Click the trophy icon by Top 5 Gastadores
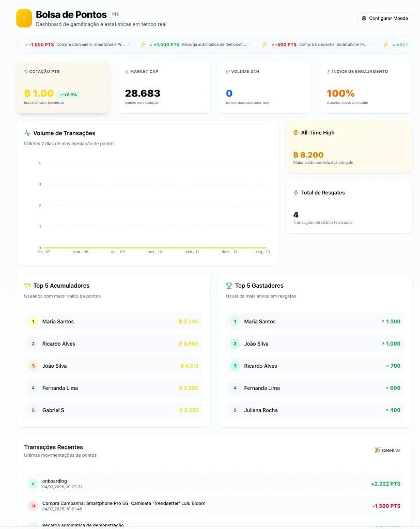 tap(229, 286)
